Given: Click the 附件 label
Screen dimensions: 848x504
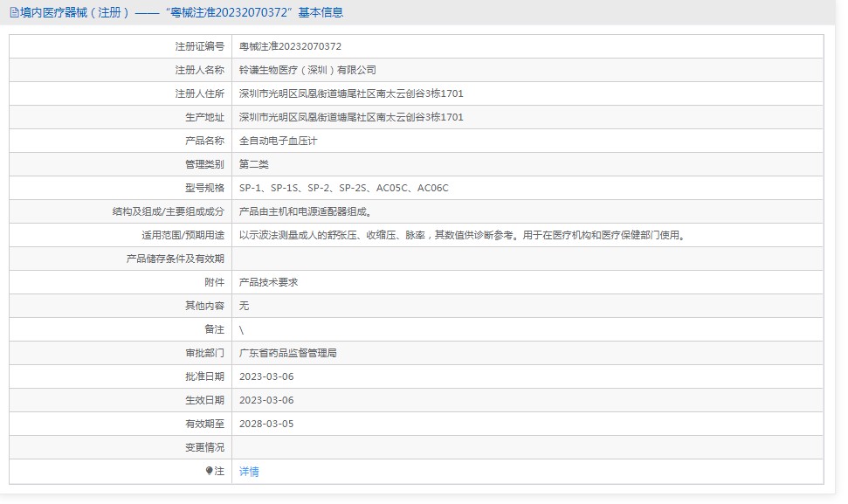Looking at the screenshot, I should pos(214,282).
